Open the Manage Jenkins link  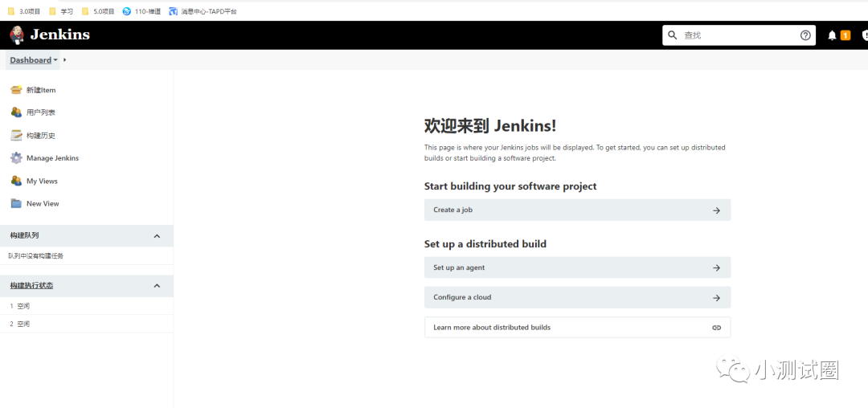pyautogui.click(x=52, y=158)
